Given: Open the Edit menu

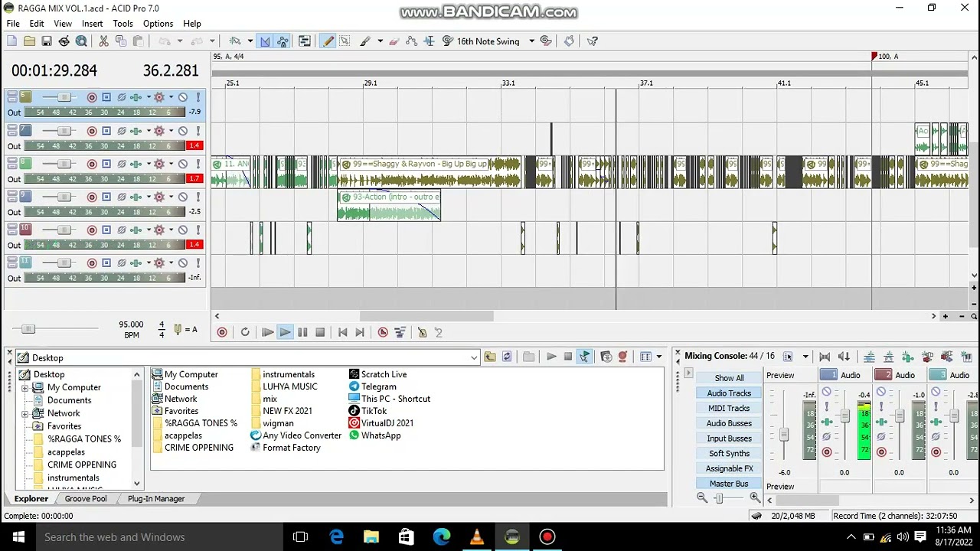Looking at the screenshot, I should (x=37, y=24).
